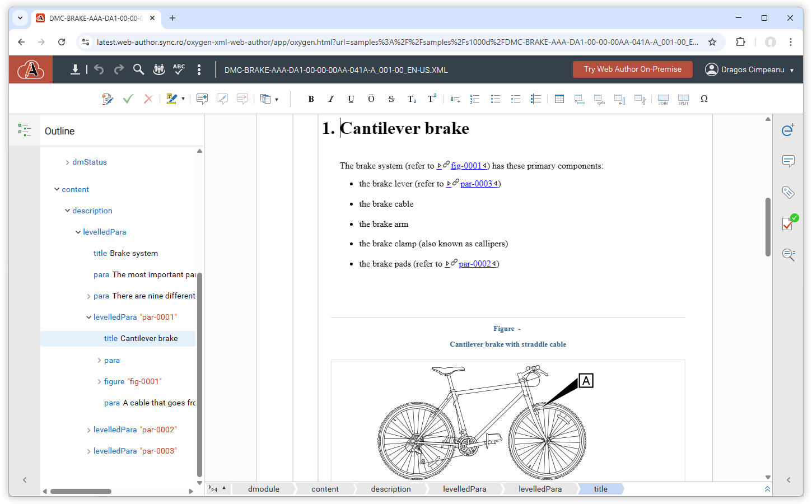
Task: Join the selected table cells
Action: click(x=663, y=100)
